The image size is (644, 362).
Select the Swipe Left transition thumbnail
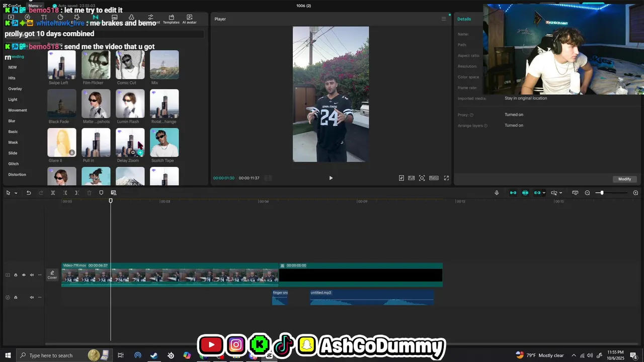[62, 65]
